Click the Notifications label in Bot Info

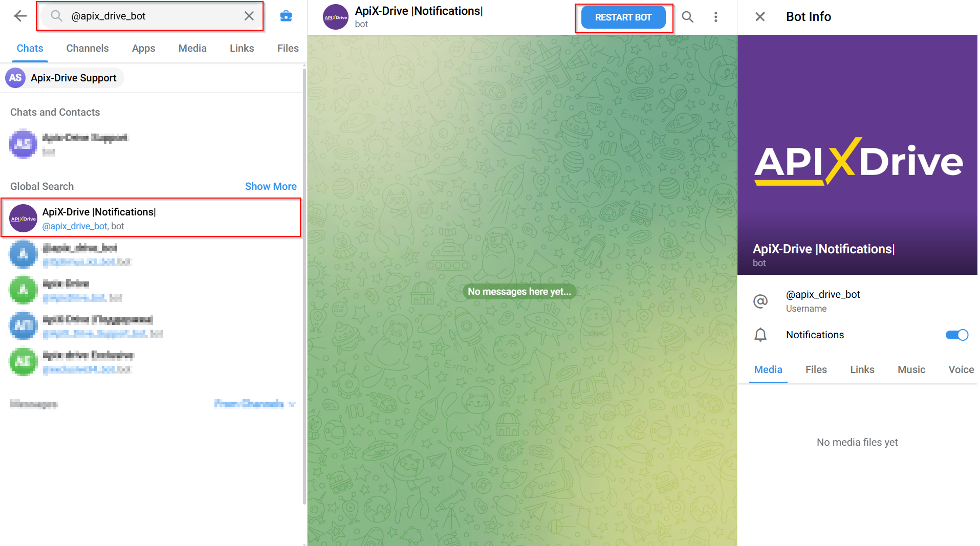pos(815,335)
